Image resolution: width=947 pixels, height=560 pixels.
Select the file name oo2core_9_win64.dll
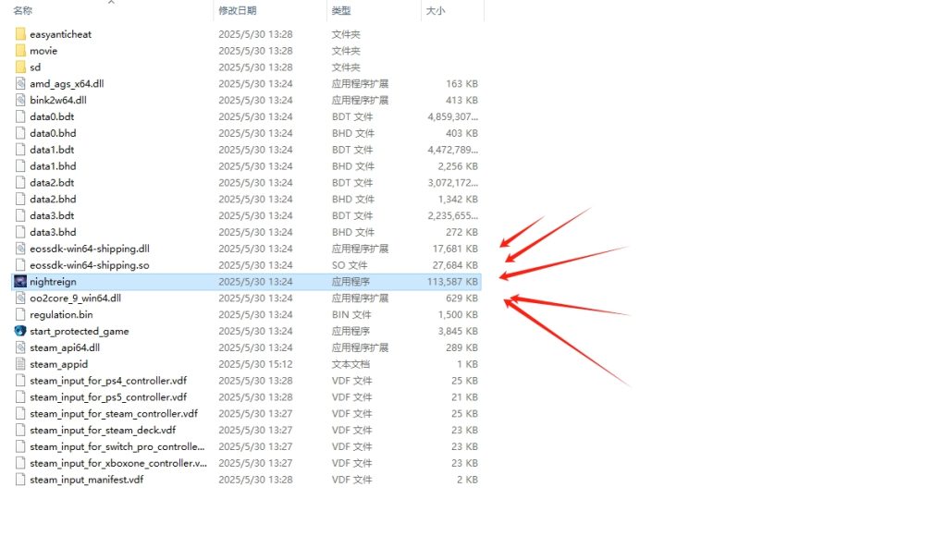pos(76,298)
